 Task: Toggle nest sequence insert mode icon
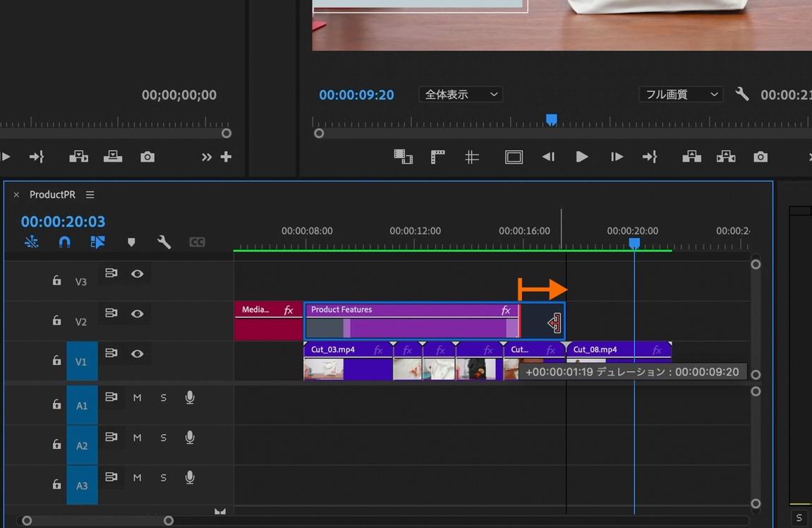[32, 241]
